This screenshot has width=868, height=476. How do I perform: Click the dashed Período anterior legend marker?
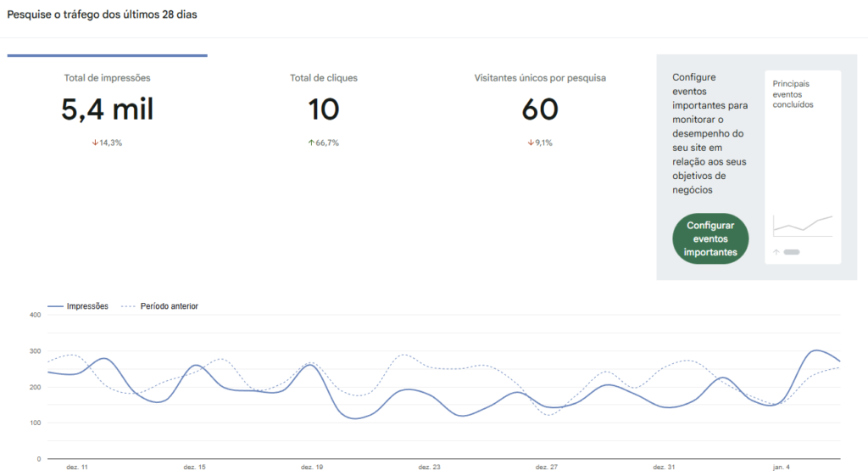pos(128,306)
